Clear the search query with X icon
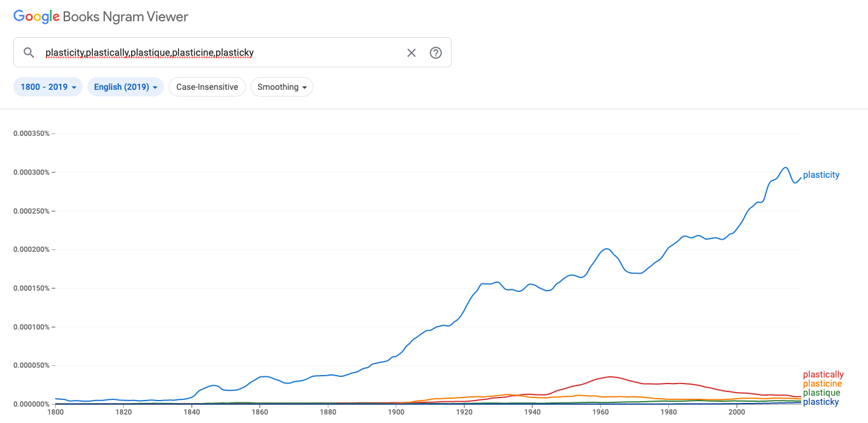This screenshot has height=423, width=868. point(412,53)
